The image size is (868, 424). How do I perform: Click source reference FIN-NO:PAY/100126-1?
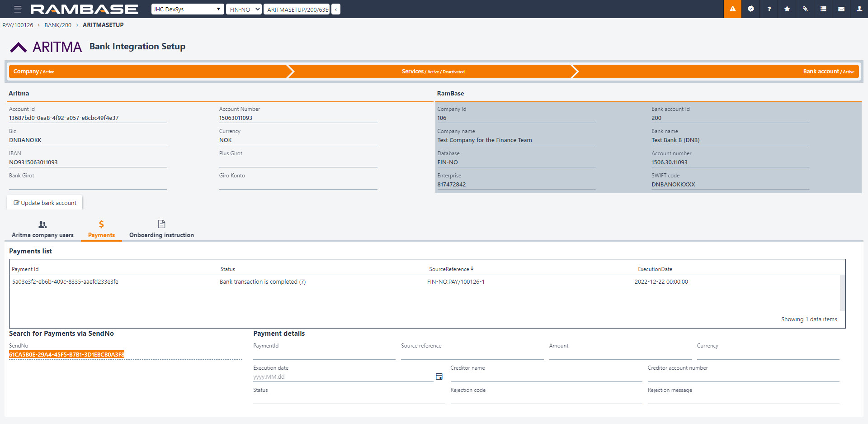[x=456, y=282]
